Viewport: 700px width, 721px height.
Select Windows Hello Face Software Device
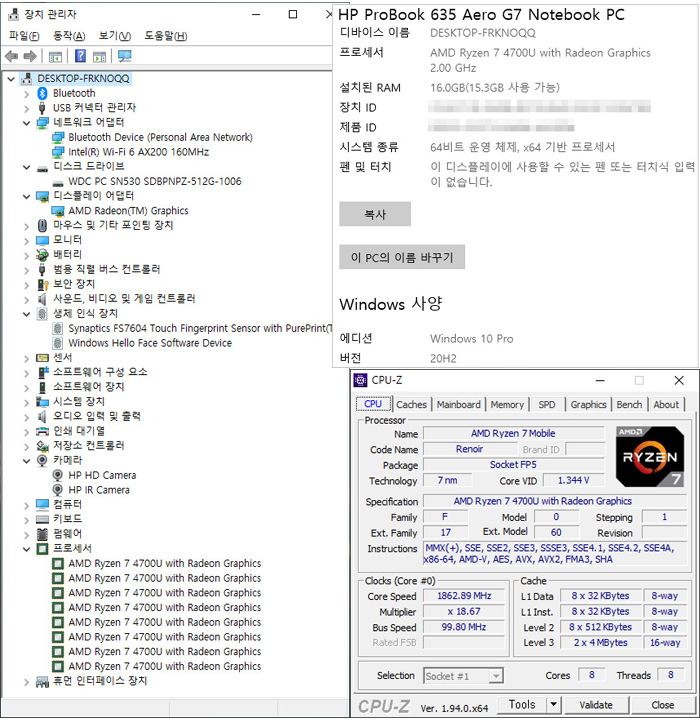point(150,343)
